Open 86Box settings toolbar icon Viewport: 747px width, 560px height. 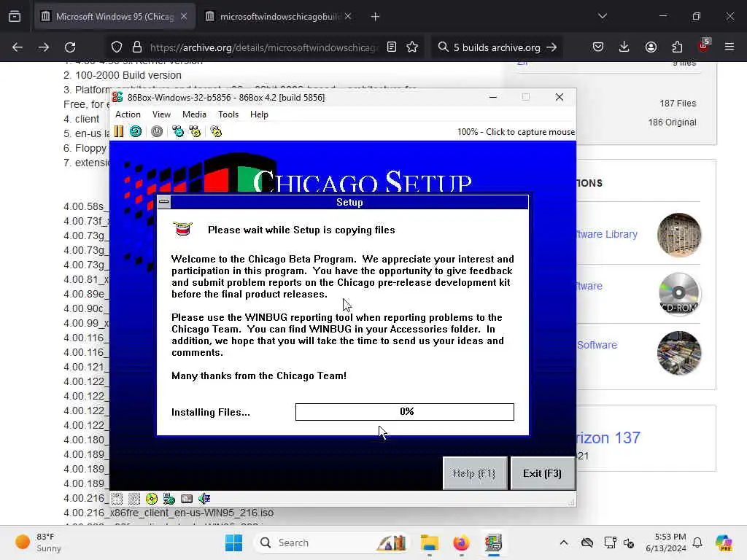216,131
